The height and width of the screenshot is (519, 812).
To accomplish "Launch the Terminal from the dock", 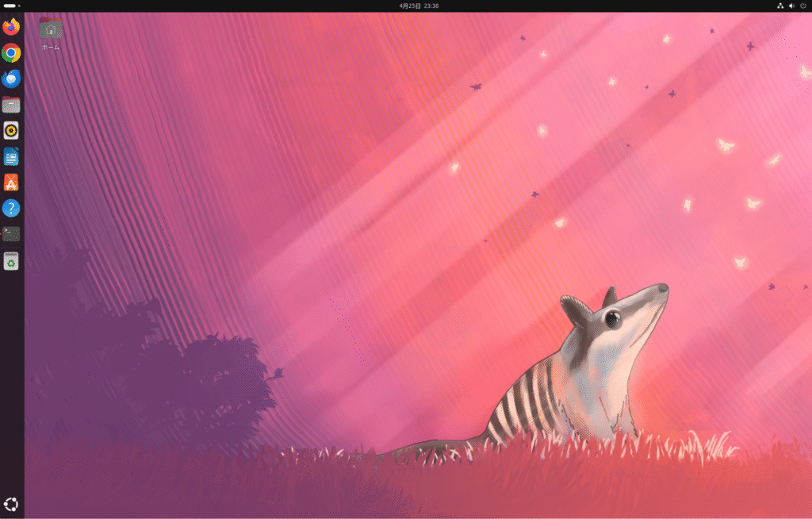I will coord(11,234).
